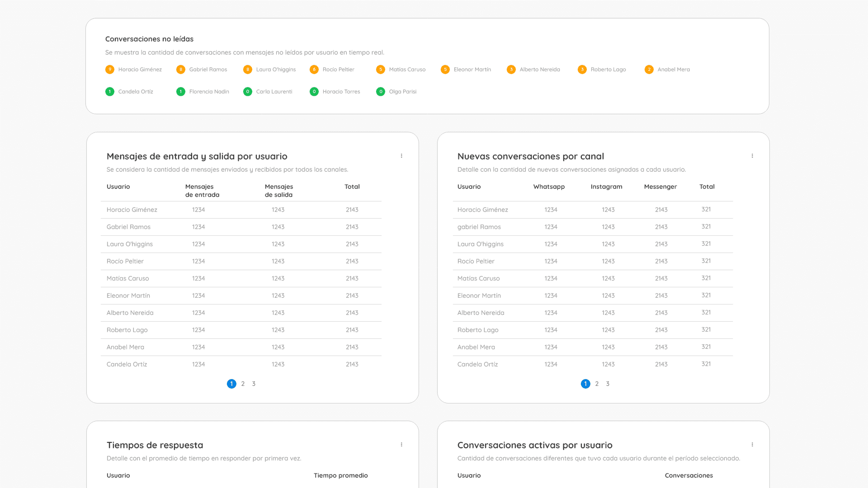Image resolution: width=868 pixels, height=488 pixels.
Task: Click Laura O'higgins row in messages table
Action: click(x=130, y=244)
